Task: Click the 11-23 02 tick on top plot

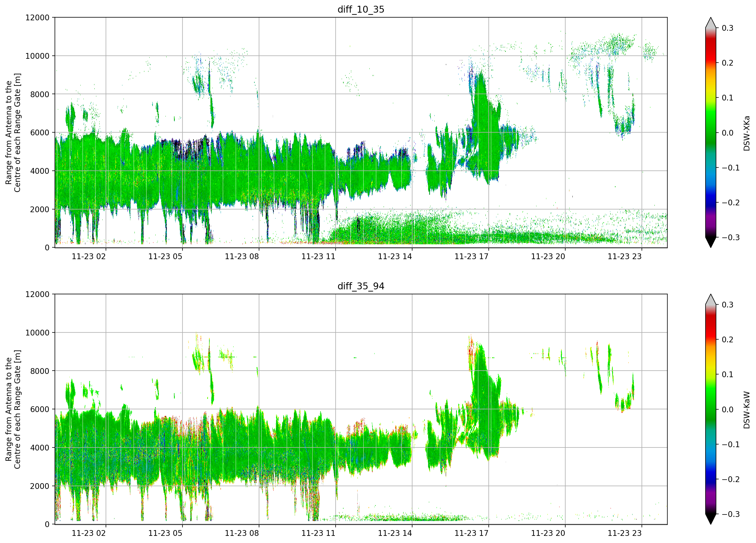Action: point(89,256)
